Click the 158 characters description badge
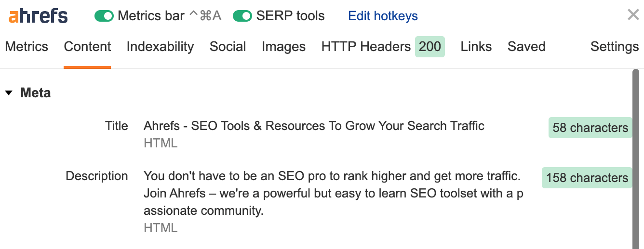The width and height of the screenshot is (644, 249). (x=587, y=178)
